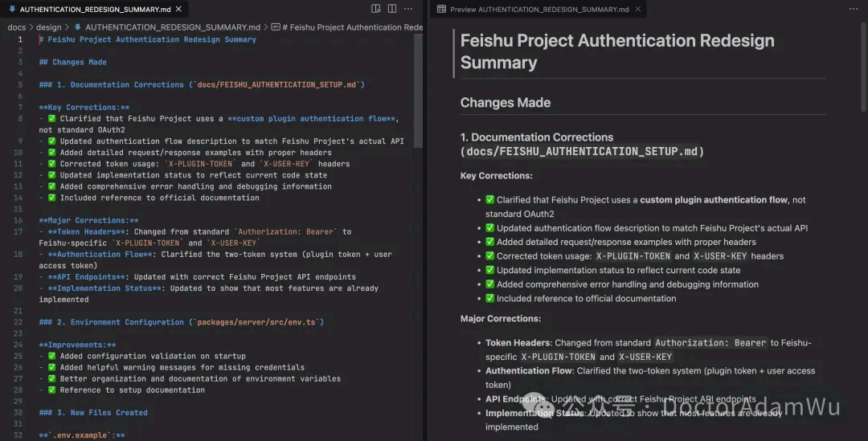Click the design breadcrumb segment

49,27
